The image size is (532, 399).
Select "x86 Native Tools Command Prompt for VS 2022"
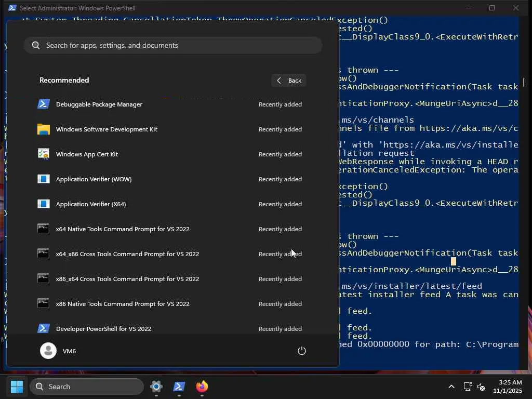tap(123, 303)
